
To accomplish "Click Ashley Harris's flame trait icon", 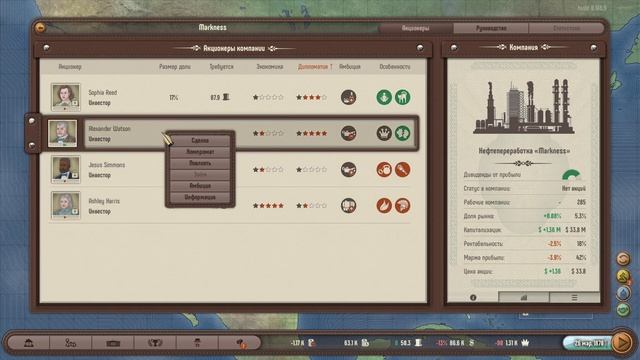I will (384, 205).
